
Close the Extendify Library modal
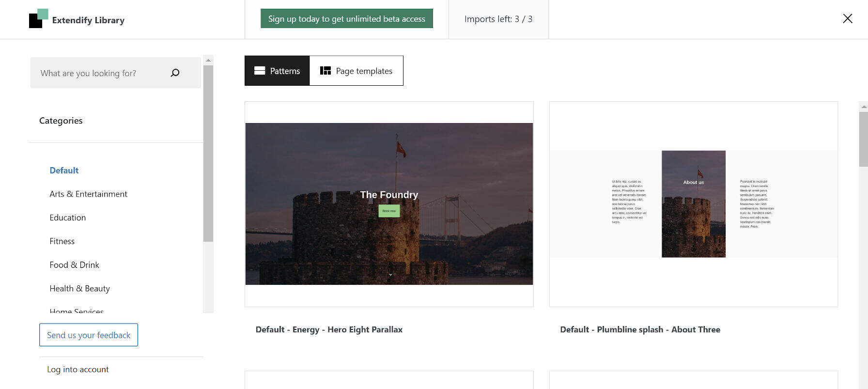847,19
